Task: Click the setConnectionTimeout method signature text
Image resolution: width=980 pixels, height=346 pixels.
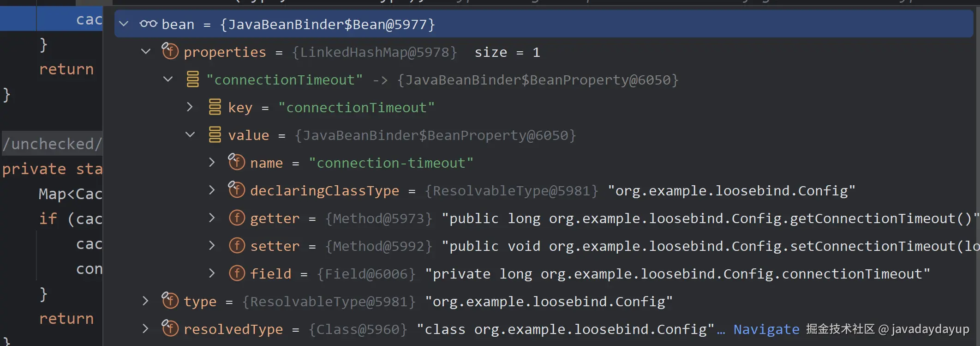Action: (711, 246)
